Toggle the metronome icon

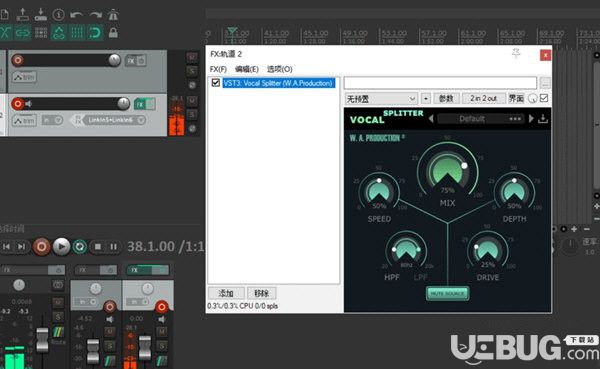pyautogui.click(x=113, y=15)
